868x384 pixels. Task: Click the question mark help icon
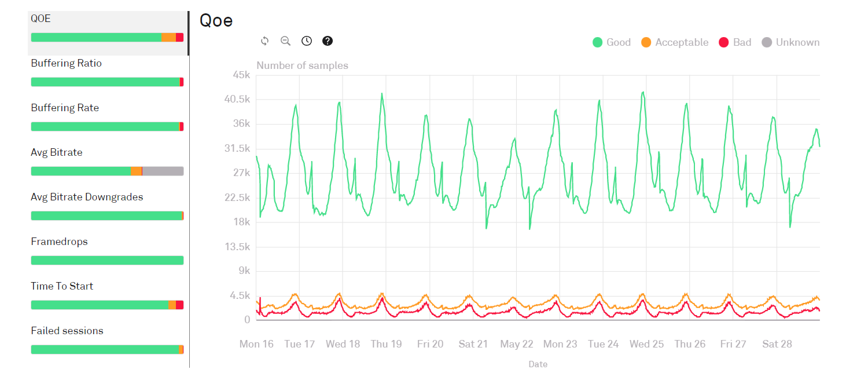coord(328,41)
